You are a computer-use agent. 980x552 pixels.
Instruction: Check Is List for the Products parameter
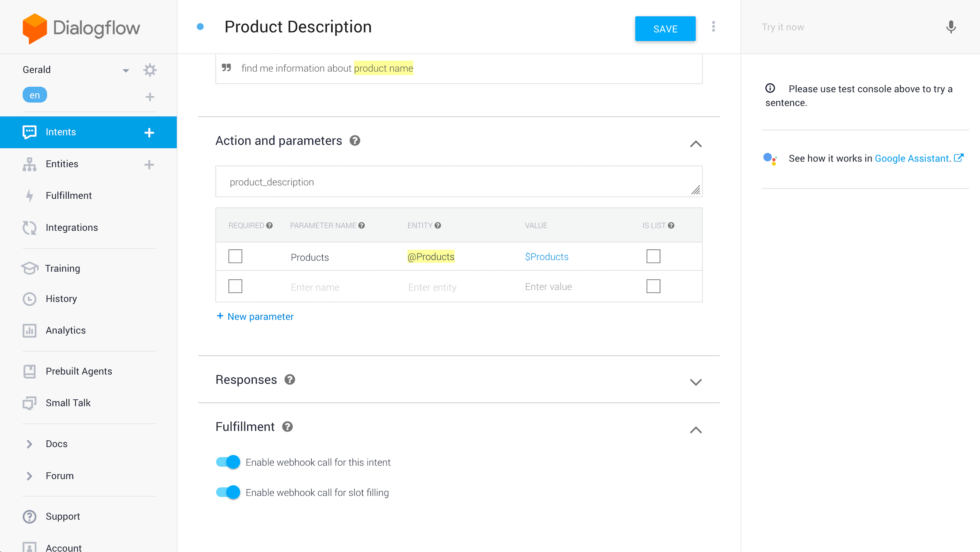(653, 257)
